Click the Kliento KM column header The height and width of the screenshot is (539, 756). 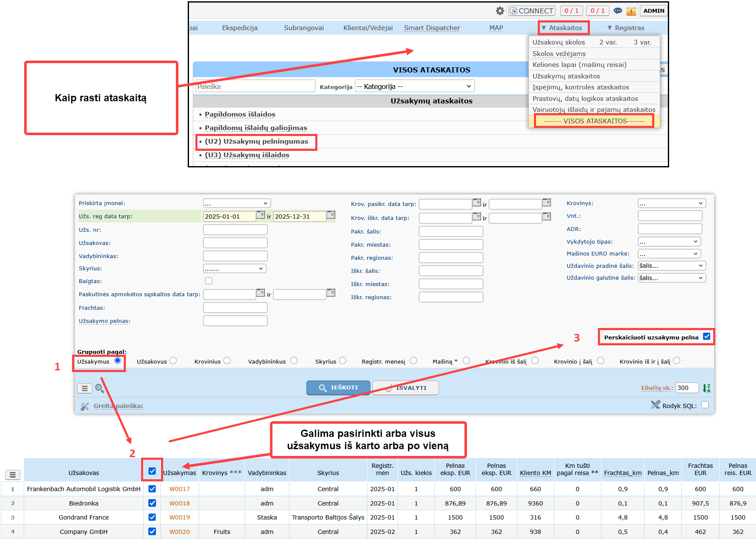point(535,473)
